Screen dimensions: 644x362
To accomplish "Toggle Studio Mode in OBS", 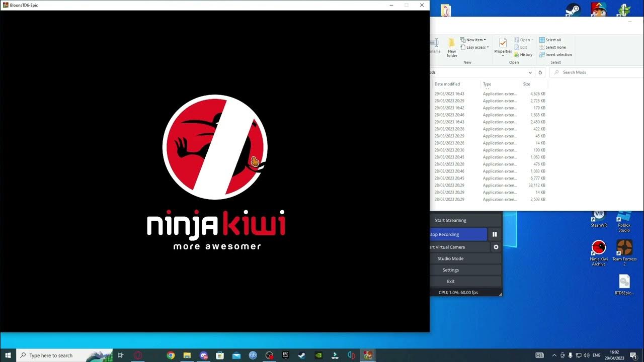I will click(465, 258).
